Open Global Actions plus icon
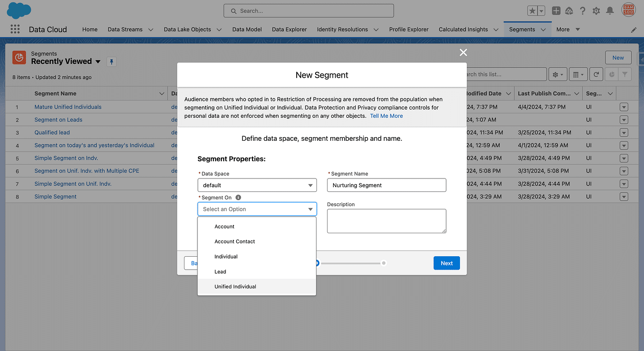Image resolution: width=644 pixels, height=351 pixels. coord(556,11)
